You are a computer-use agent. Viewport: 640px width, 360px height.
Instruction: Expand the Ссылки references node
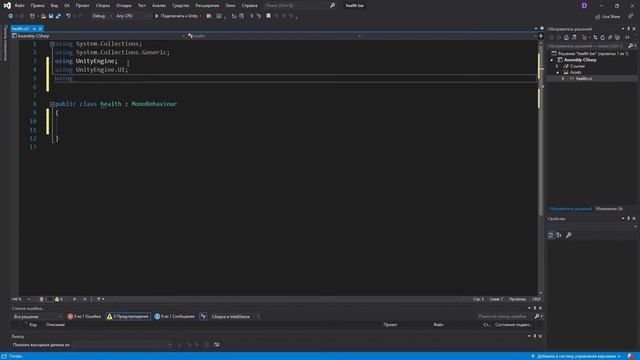pos(558,66)
